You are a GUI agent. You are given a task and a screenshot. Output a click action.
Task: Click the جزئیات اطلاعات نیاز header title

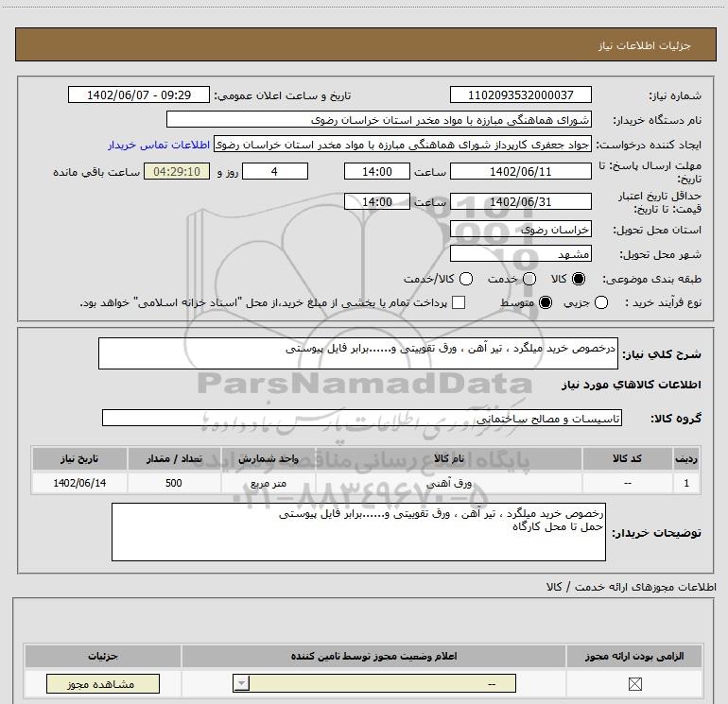pos(644,45)
